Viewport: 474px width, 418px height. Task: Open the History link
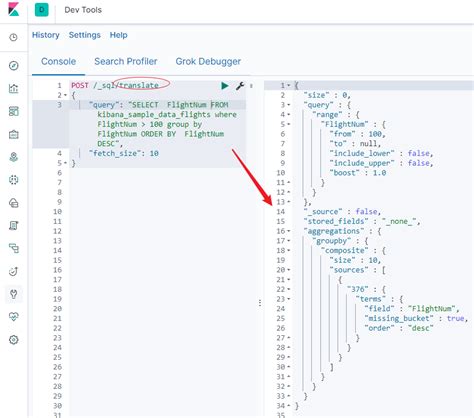[x=46, y=35]
